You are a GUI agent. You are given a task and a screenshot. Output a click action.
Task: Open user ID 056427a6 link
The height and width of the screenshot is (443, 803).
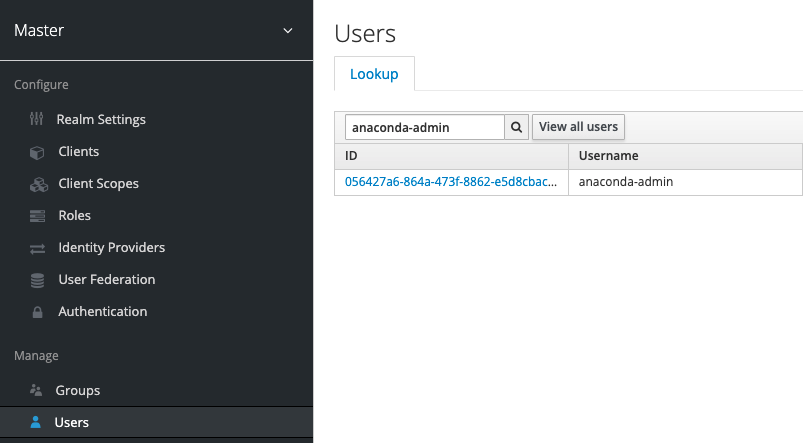tap(451, 182)
